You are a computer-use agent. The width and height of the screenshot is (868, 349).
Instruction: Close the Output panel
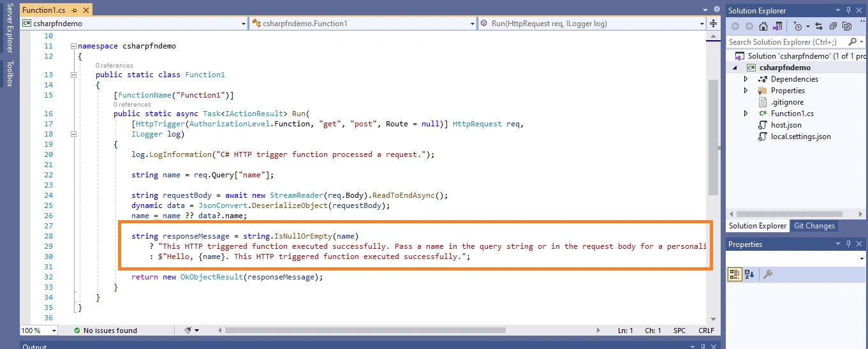coord(714,346)
